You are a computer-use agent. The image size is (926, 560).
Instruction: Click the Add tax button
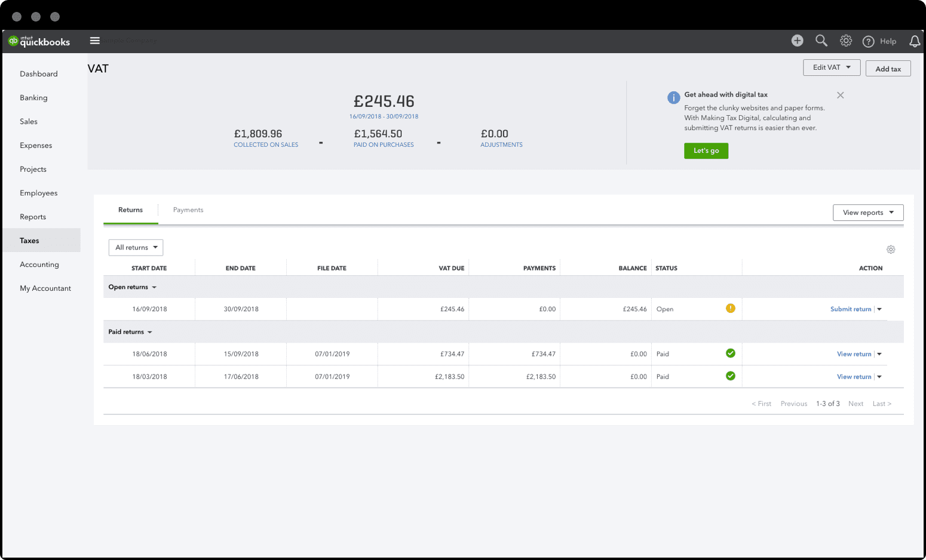[x=888, y=69]
